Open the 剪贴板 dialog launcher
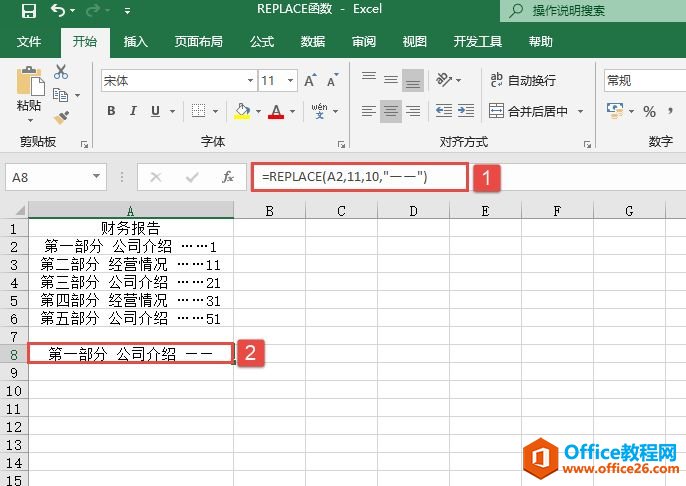Image resolution: width=686 pixels, height=486 pixels. pyautogui.click(x=84, y=144)
